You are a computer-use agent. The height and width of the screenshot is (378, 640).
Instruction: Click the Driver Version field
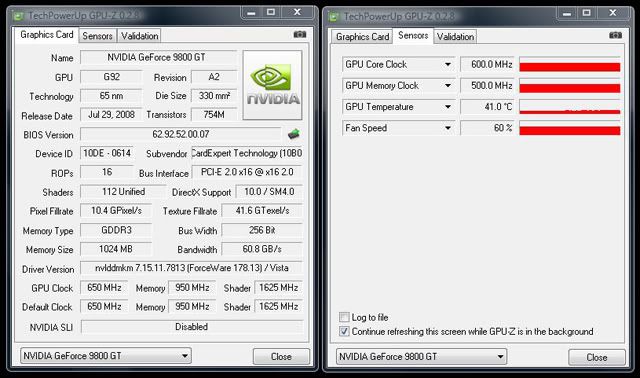click(x=191, y=268)
